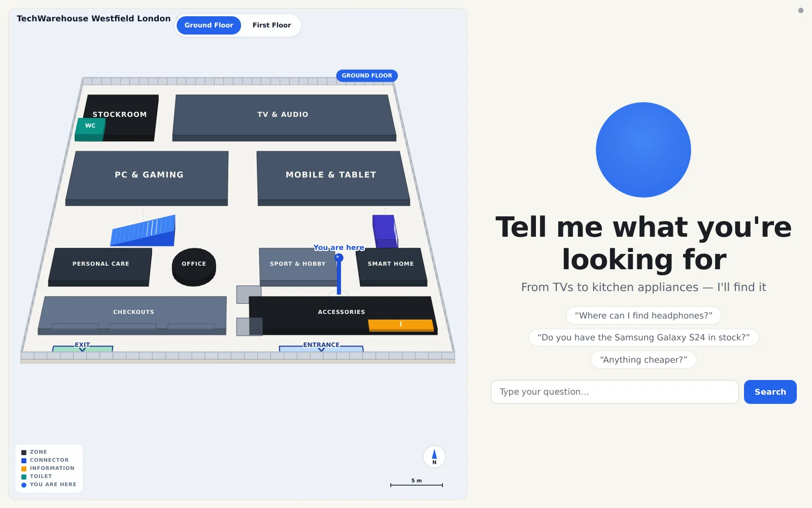Select the Smart Home zone

[391, 266]
